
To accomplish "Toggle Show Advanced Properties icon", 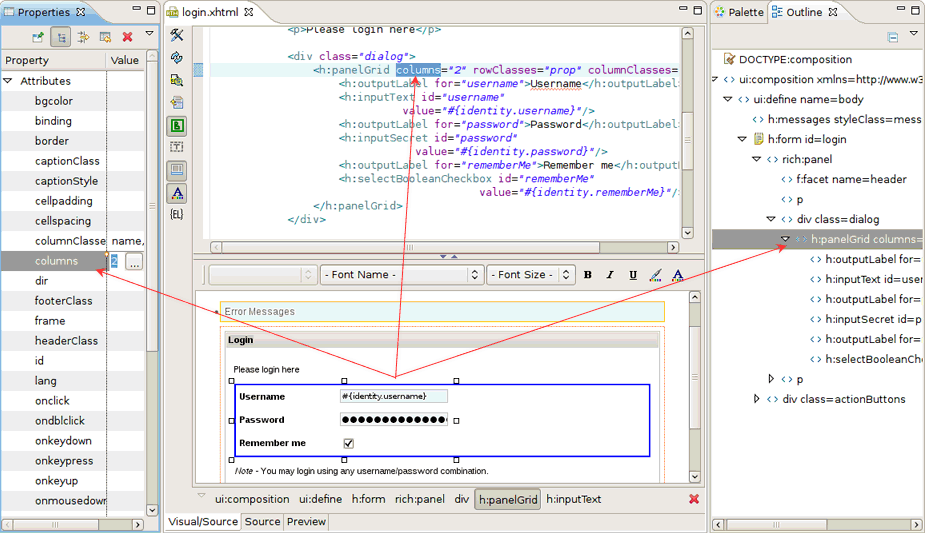I will (x=83, y=37).
